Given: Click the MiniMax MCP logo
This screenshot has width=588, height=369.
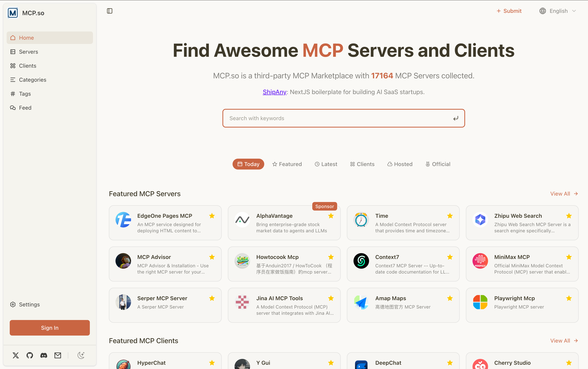Looking at the screenshot, I should [x=480, y=261].
